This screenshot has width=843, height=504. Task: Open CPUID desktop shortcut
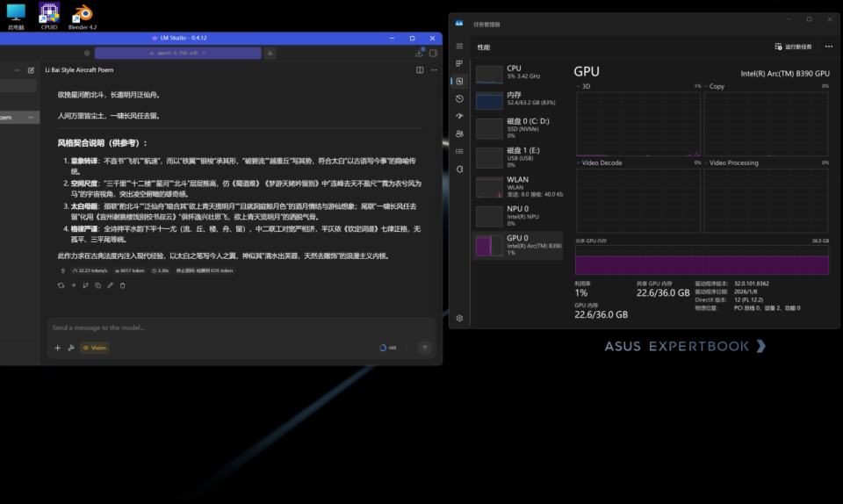pyautogui.click(x=49, y=16)
